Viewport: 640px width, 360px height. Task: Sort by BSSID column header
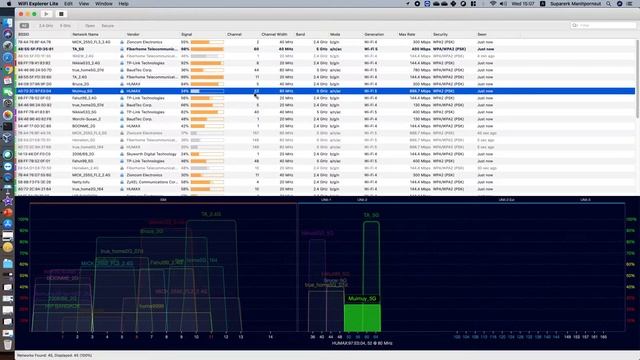(x=24, y=35)
